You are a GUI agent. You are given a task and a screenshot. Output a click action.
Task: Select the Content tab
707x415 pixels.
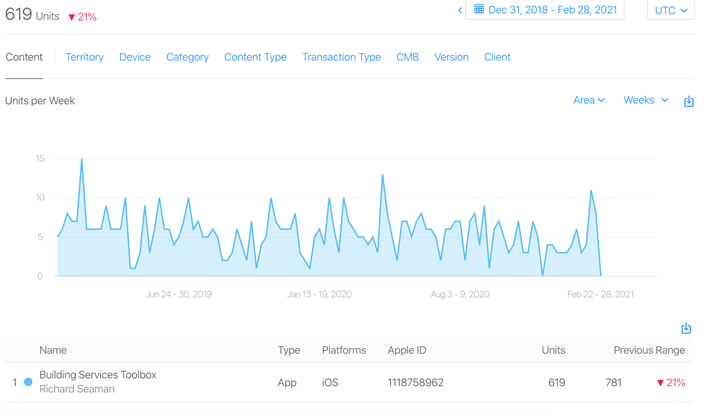click(x=24, y=57)
